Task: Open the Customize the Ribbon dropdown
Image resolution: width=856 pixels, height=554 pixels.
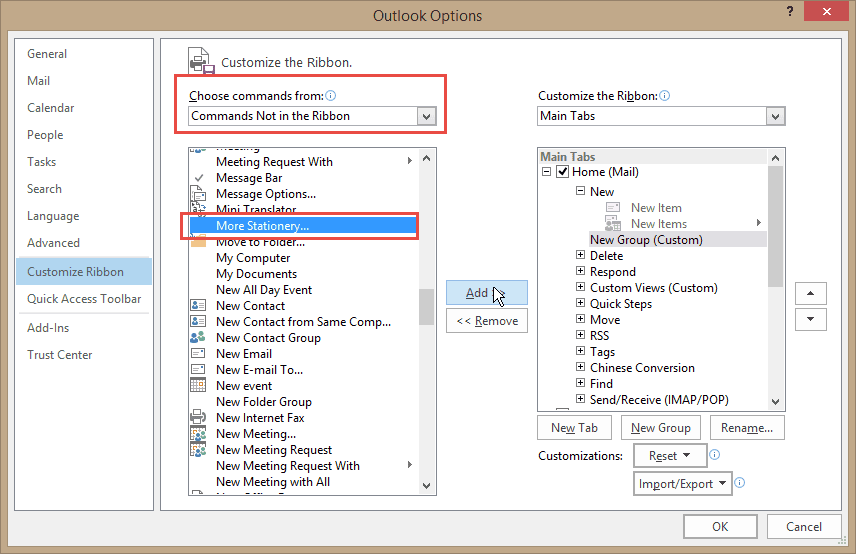Action: point(775,116)
